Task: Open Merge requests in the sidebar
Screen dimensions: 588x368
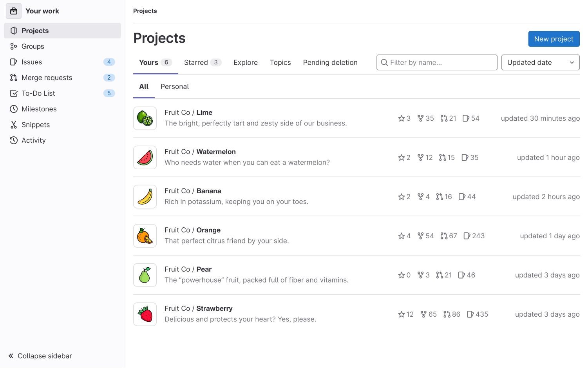Action: (47, 78)
